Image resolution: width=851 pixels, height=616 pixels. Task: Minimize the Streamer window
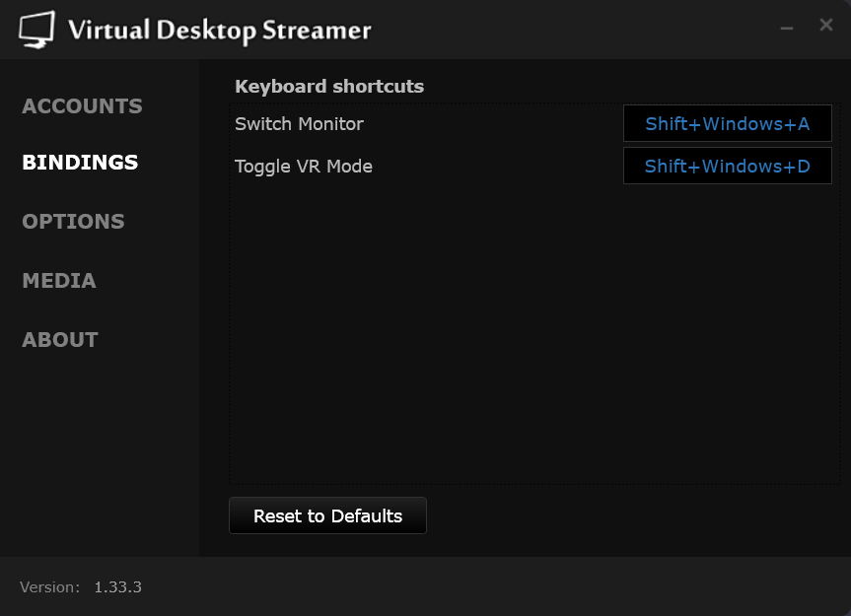[x=786, y=27]
